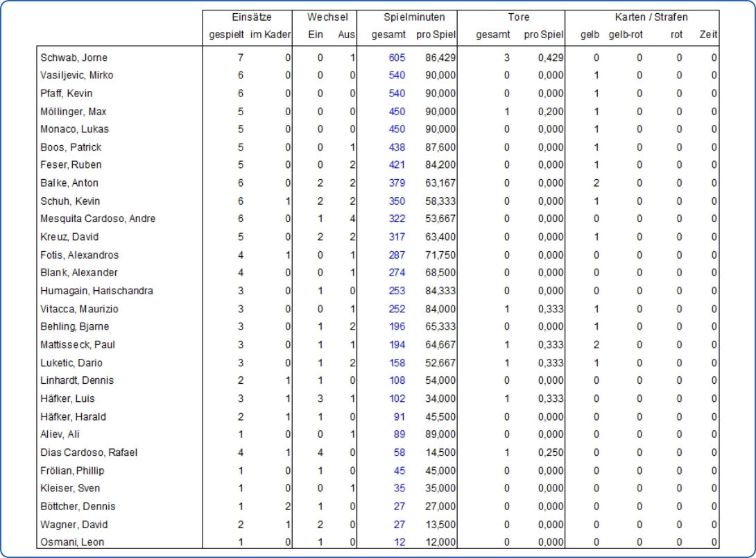This screenshot has height=558, width=756.
Task: Click Schwab's total minutes link 605
Action: click(x=397, y=58)
